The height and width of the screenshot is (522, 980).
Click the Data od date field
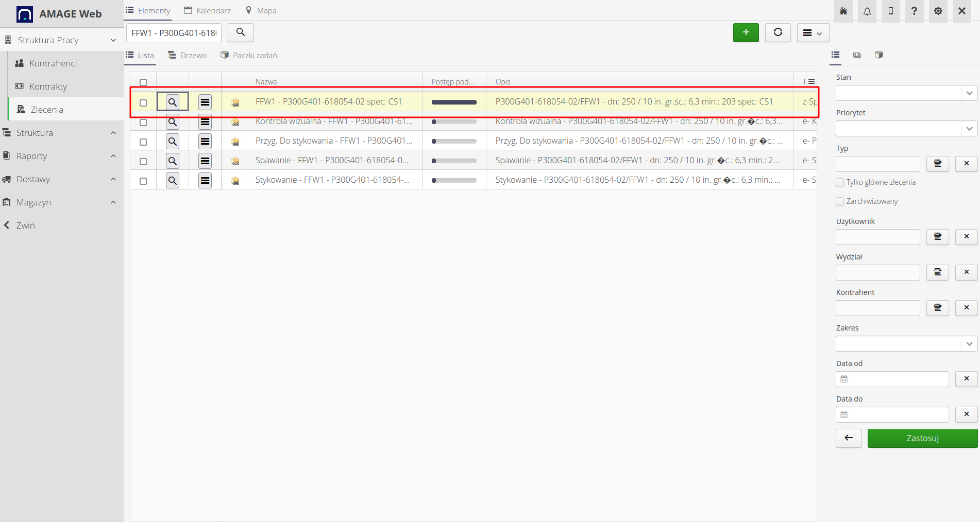coord(900,379)
